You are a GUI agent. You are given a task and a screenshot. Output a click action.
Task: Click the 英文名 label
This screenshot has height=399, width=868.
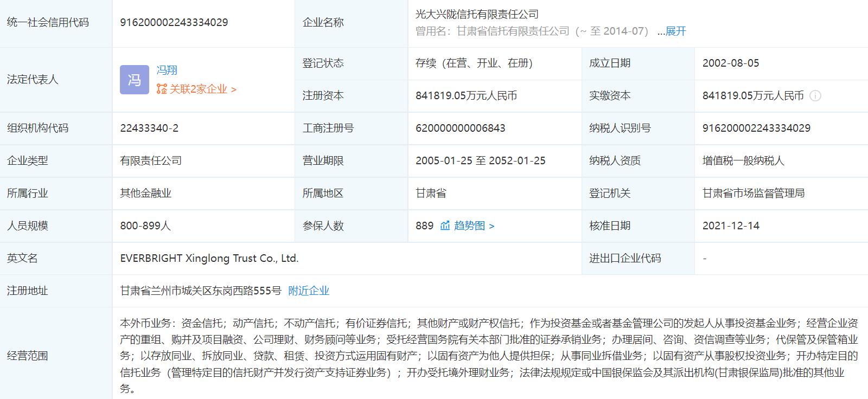point(22,258)
